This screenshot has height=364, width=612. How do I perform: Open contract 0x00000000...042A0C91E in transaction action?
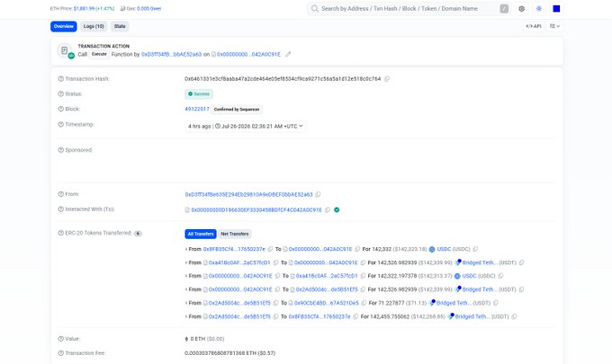click(248, 55)
